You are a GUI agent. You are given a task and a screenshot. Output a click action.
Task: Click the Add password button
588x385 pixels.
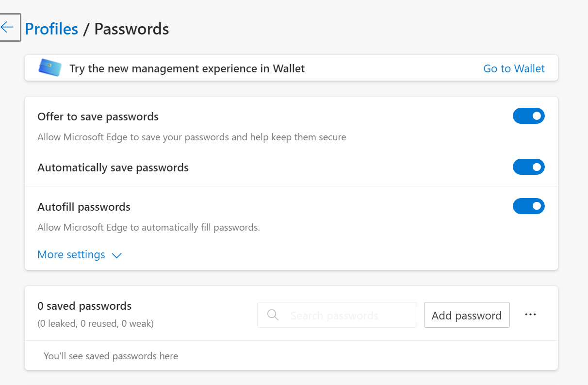pos(467,315)
